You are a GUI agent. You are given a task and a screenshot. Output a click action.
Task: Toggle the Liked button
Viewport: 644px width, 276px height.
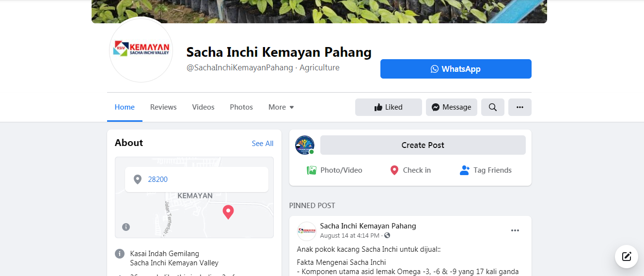(x=389, y=107)
